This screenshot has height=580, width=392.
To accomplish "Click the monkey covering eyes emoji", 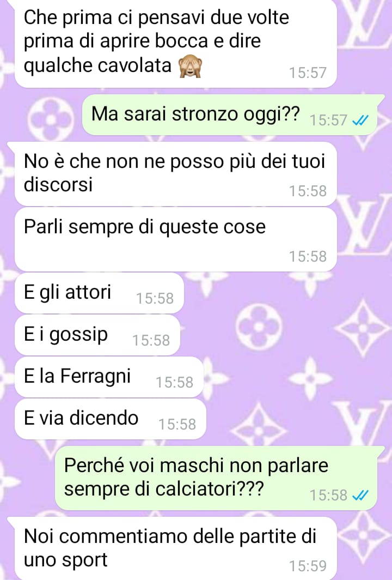I will pyautogui.click(x=190, y=67).
